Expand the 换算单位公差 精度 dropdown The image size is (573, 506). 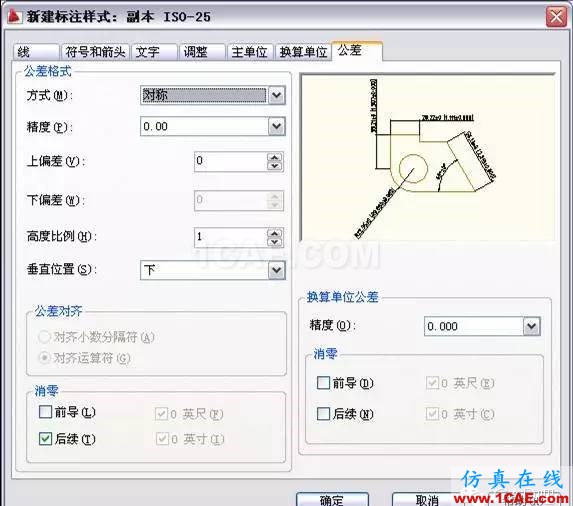[x=531, y=326]
